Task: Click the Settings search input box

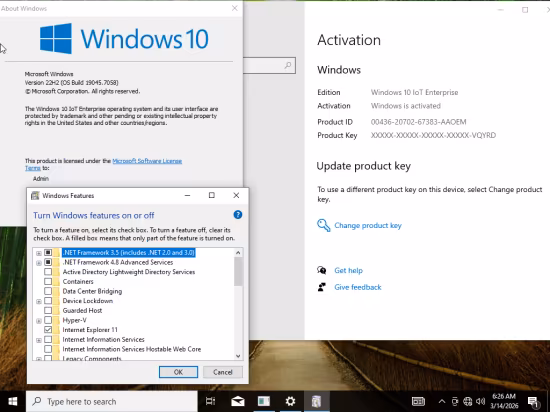Action: point(269,65)
